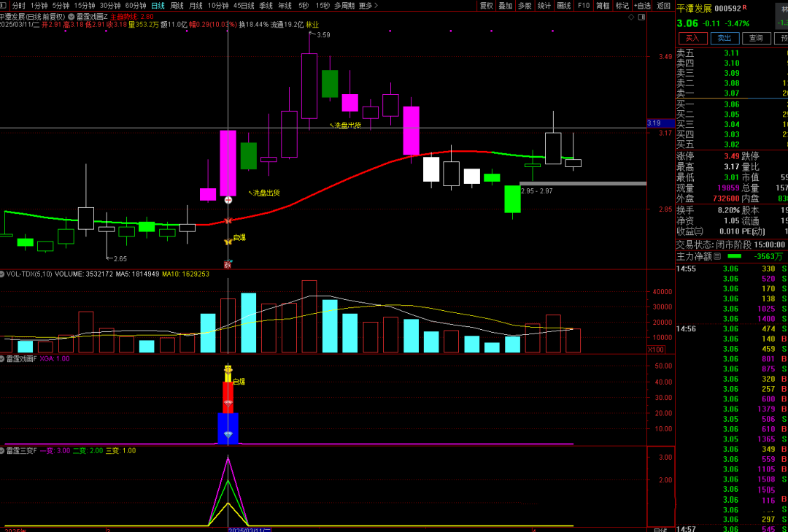Toggle 叠加 overlay in the toolbar

(505, 5)
